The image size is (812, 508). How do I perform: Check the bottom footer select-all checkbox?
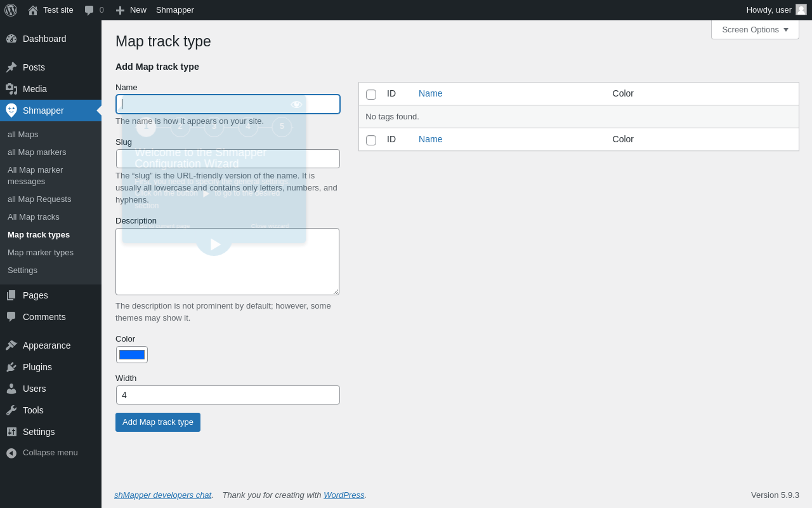click(x=371, y=140)
